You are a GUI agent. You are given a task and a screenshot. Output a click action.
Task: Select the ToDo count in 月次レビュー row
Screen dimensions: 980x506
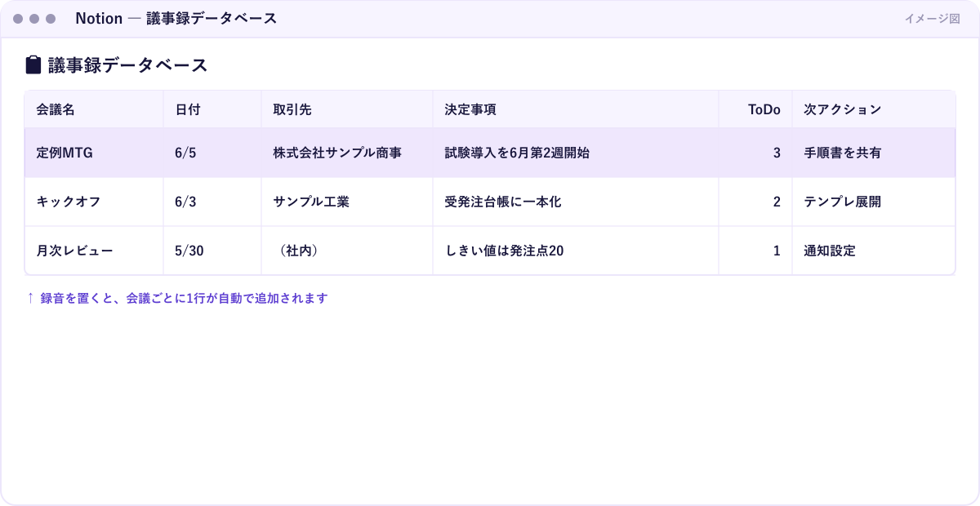click(x=755, y=251)
